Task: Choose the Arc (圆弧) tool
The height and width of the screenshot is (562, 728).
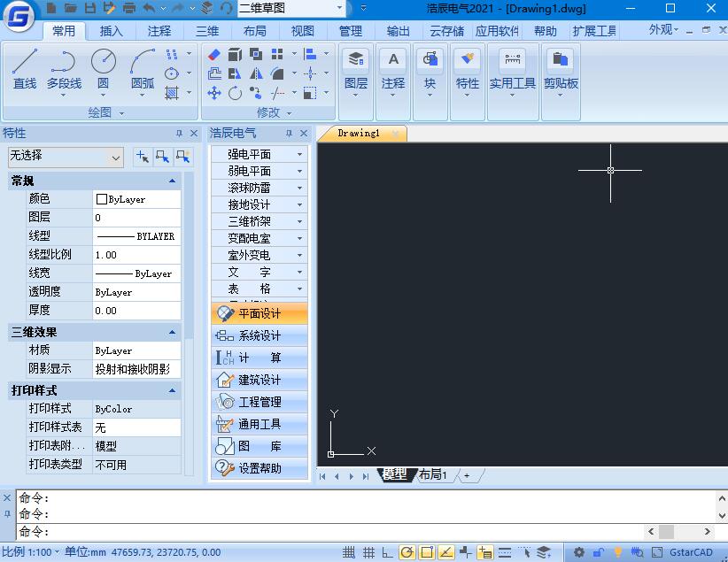Action: tap(142, 62)
